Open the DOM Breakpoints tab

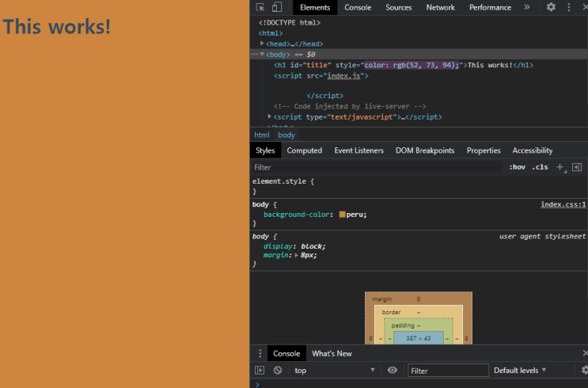(425, 150)
